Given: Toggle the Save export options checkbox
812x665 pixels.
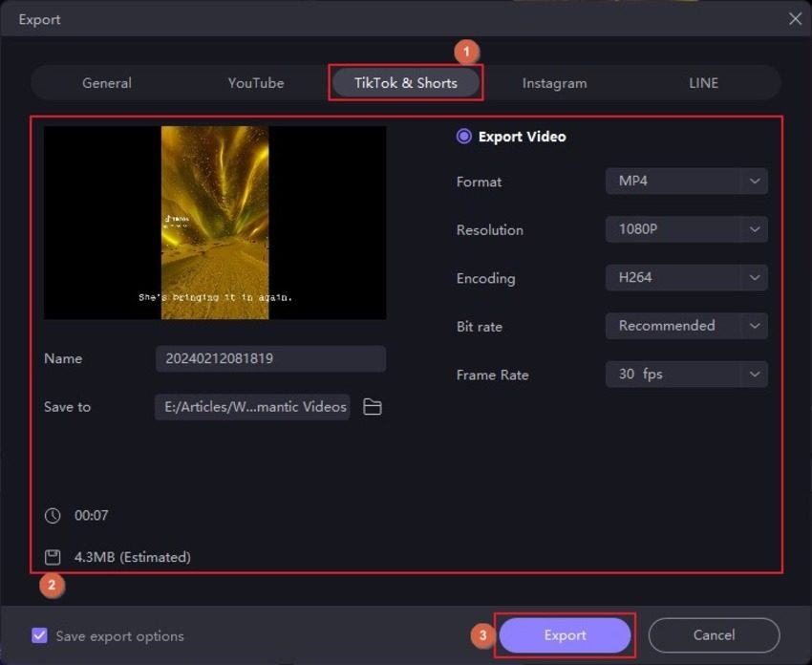Looking at the screenshot, I should pyautogui.click(x=39, y=635).
